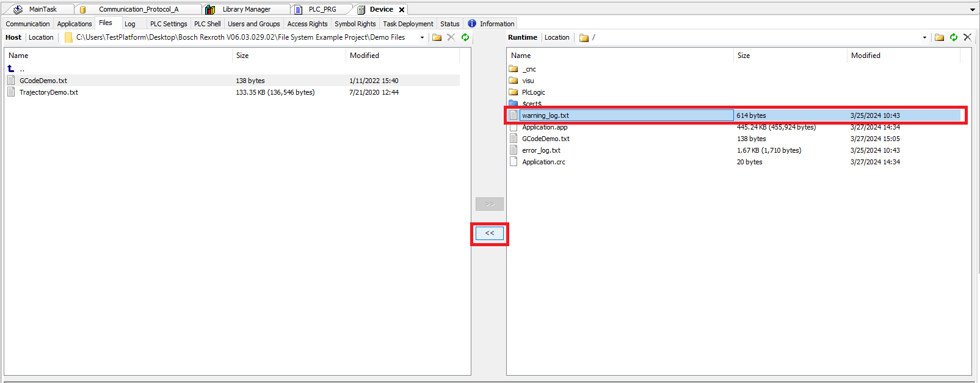980x383 pixels.
Task: Click the Information tab's info icon
Action: click(472, 24)
